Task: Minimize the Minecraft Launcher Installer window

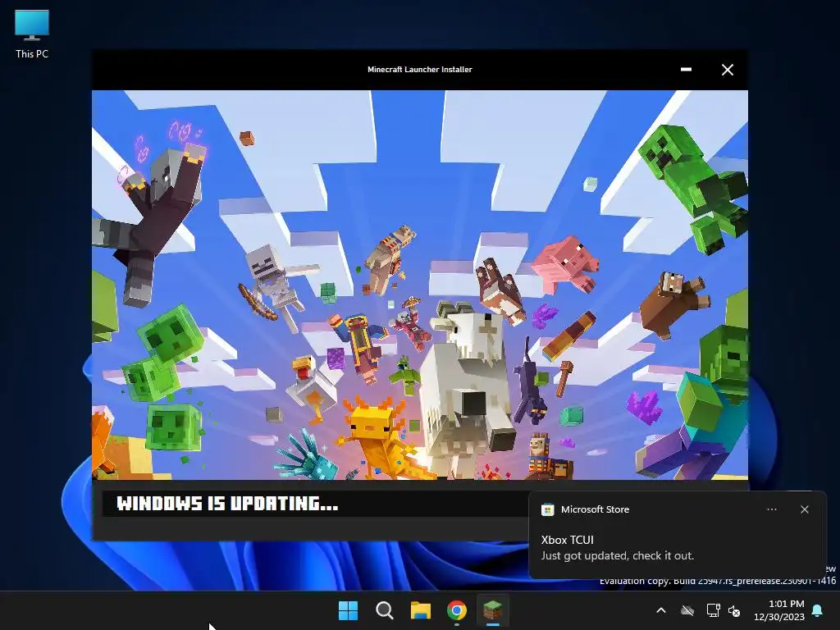Action: [x=686, y=70]
